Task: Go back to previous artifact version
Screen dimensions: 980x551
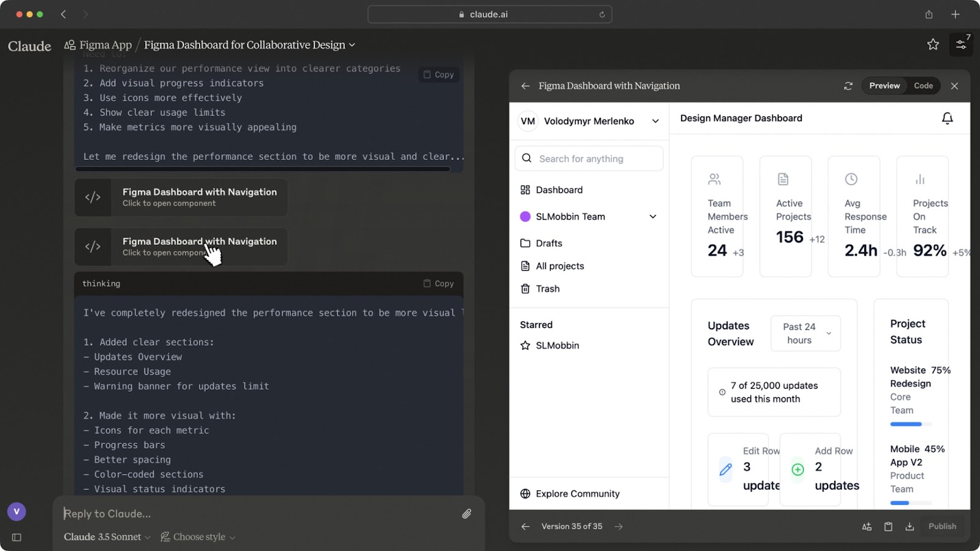Action: [x=525, y=527]
